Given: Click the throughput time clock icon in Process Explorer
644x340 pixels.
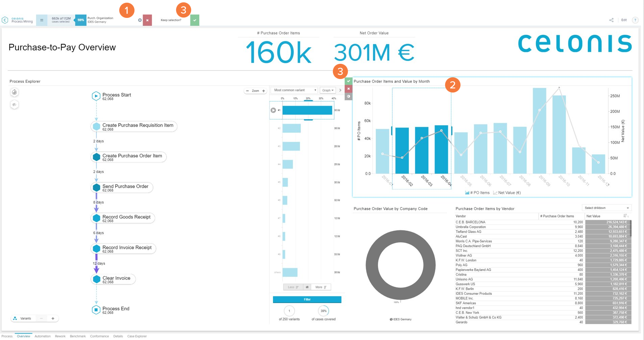Looking at the screenshot, I should [14, 92].
